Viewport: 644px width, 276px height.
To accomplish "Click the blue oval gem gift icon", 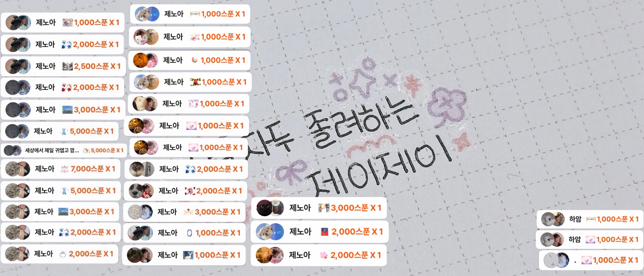I will [x=189, y=233].
